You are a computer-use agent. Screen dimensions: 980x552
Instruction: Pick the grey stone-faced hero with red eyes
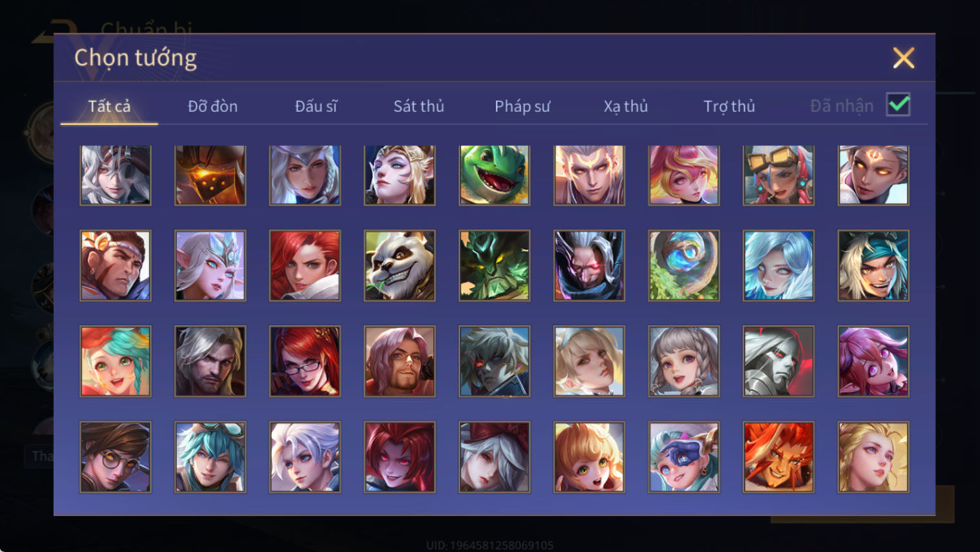[x=778, y=361]
